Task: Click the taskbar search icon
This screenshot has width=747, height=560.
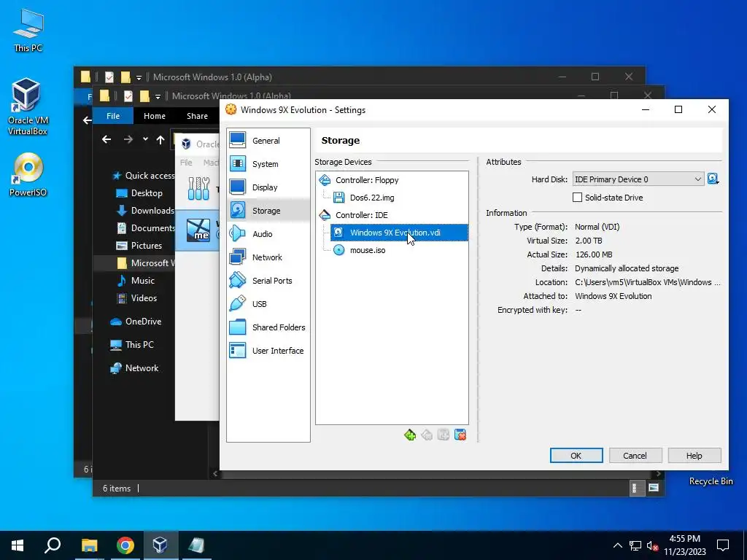Action: click(x=53, y=545)
